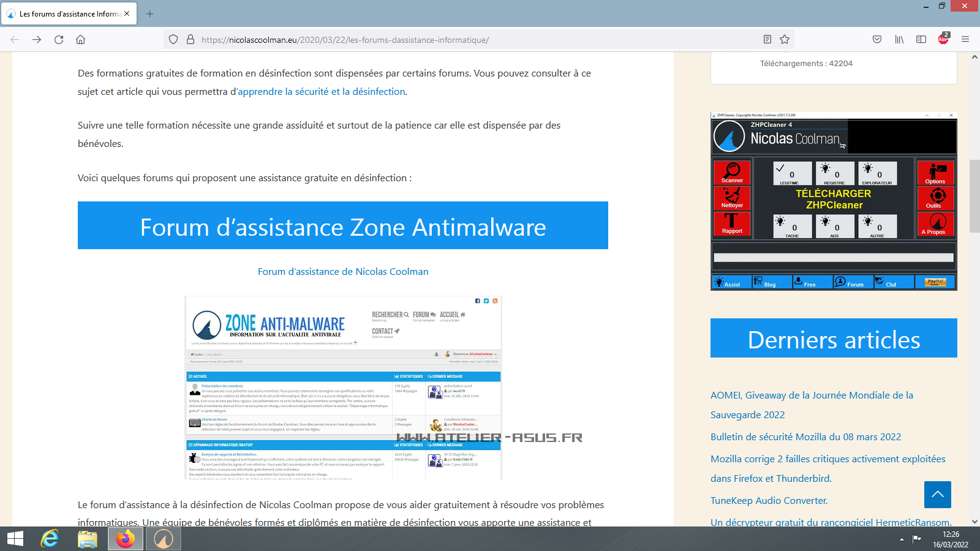Screen dimensions: 980x551
Task: Open the Windows Start menu
Action: (x=15, y=539)
